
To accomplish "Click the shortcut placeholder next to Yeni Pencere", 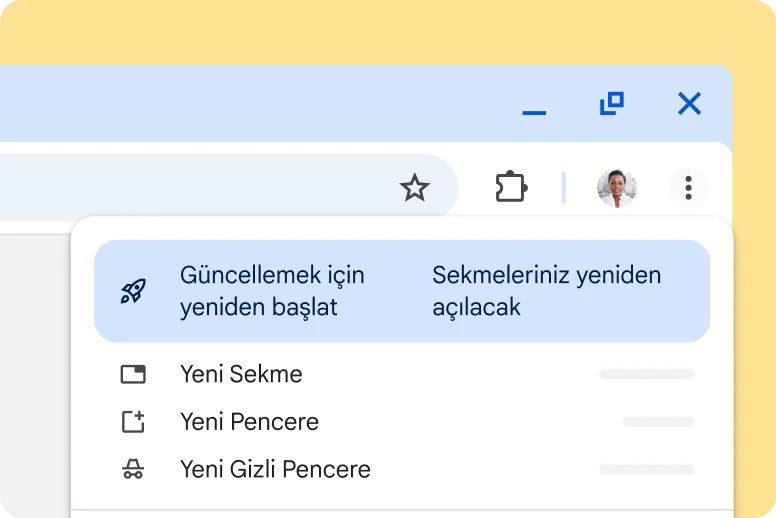I will click(658, 422).
